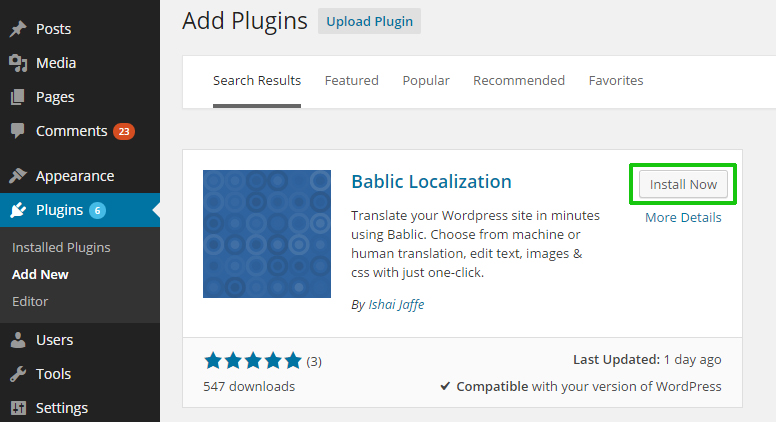Click the Tools wrench icon
Screen dimensions: 776x422
pyautogui.click(x=18, y=374)
